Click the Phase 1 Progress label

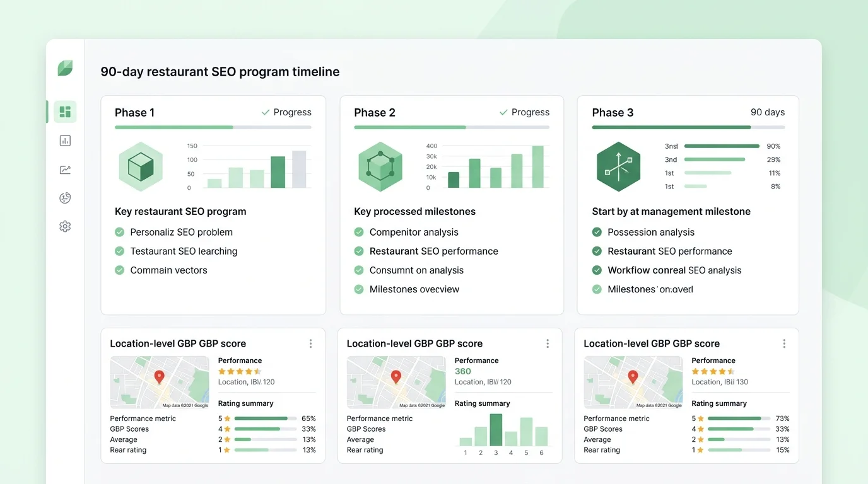pos(293,112)
